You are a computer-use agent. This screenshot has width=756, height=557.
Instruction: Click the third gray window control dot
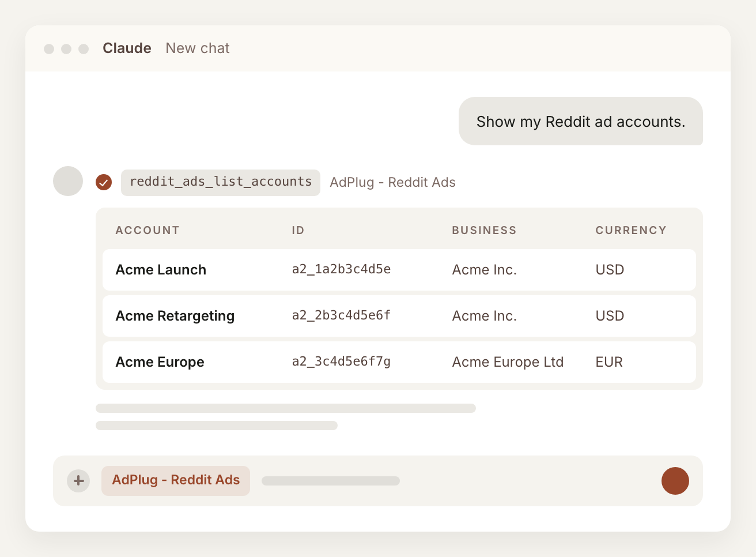click(x=84, y=49)
